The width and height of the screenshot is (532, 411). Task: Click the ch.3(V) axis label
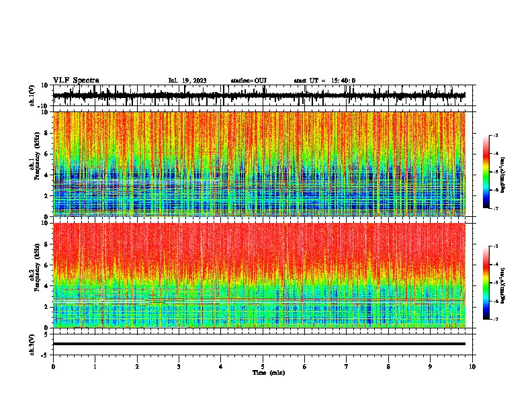click(32, 345)
